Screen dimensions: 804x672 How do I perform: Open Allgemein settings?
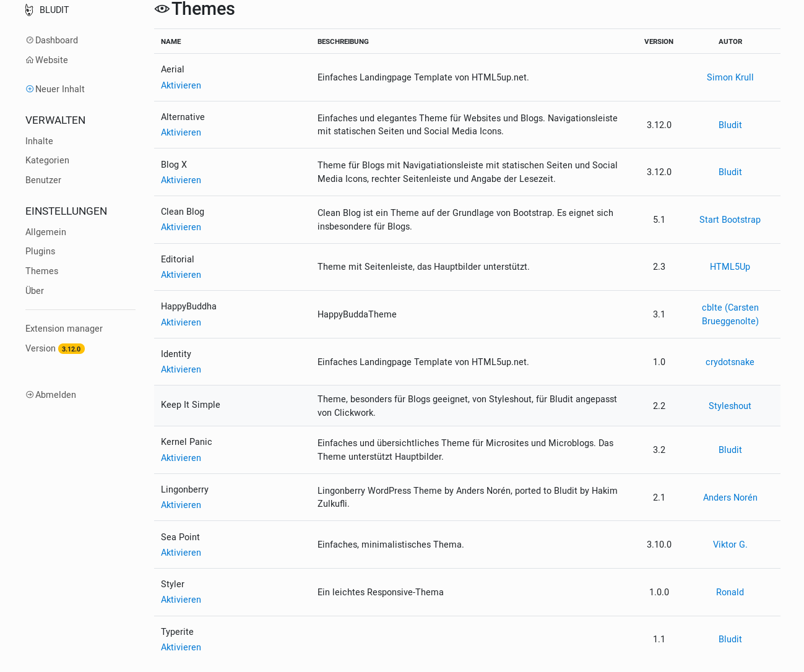click(x=46, y=232)
